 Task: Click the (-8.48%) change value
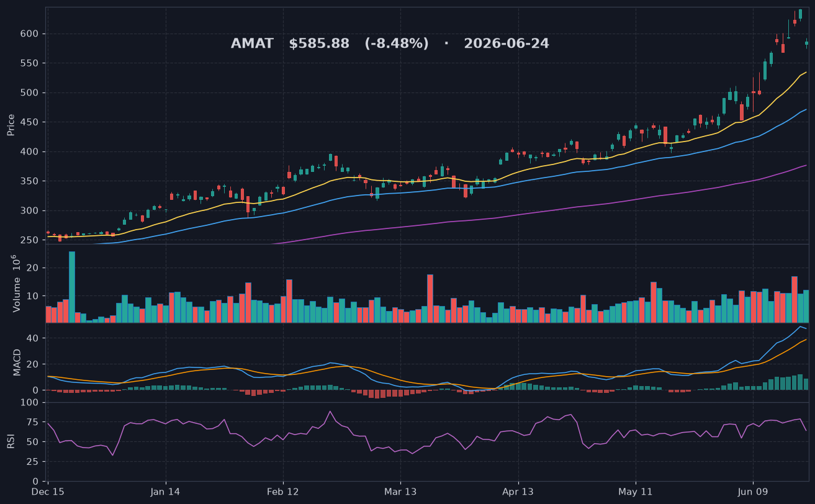click(397, 44)
